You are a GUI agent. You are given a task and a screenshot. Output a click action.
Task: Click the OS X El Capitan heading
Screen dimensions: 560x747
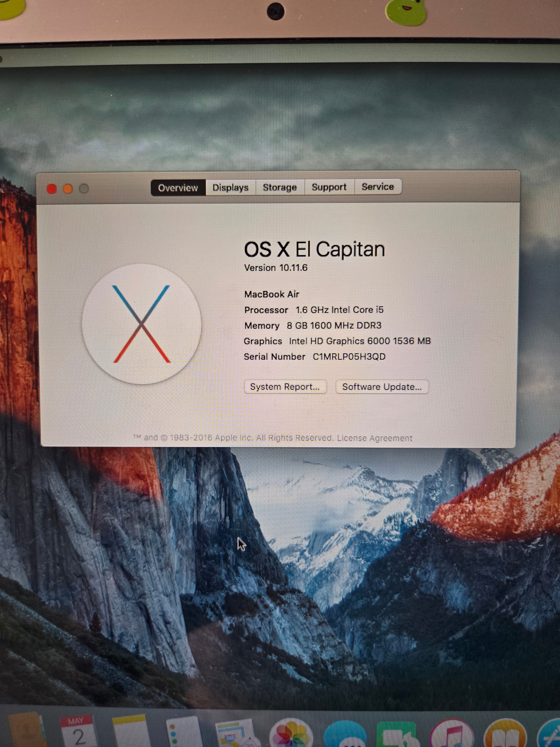(314, 250)
